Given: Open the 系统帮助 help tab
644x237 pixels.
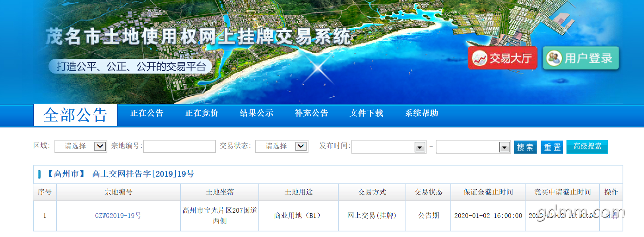Looking at the screenshot, I should tap(421, 113).
